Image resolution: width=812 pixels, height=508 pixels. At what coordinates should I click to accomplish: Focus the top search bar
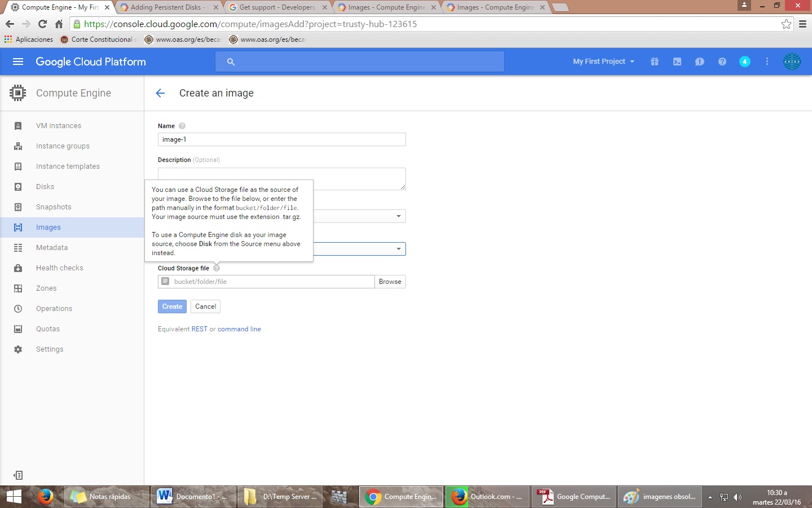coord(360,62)
